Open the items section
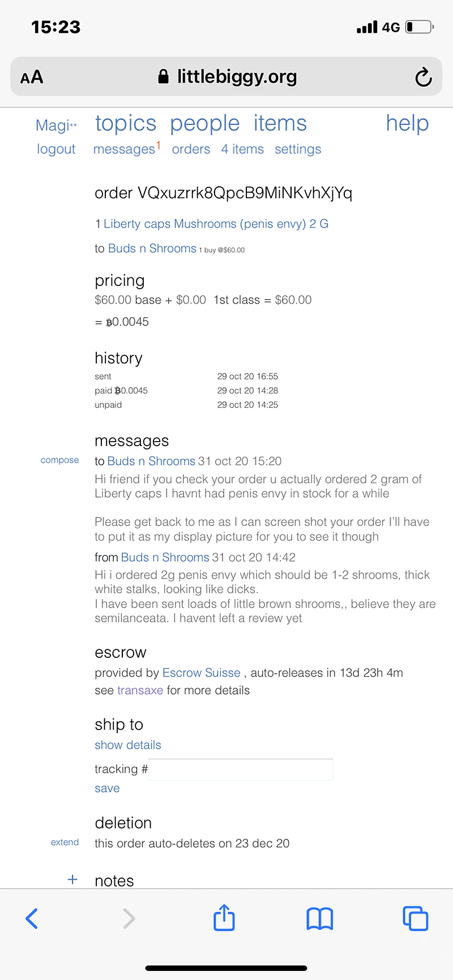This screenshot has width=453, height=980. point(280,123)
